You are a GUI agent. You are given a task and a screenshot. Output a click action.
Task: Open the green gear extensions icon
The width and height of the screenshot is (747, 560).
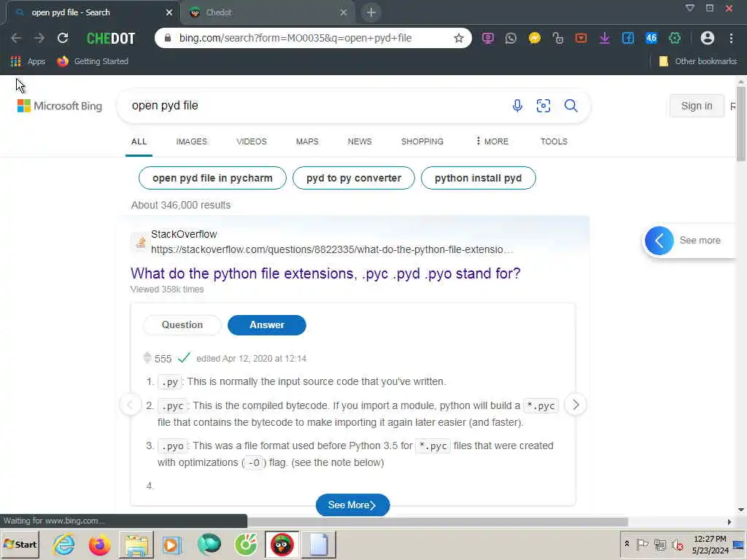coord(675,38)
